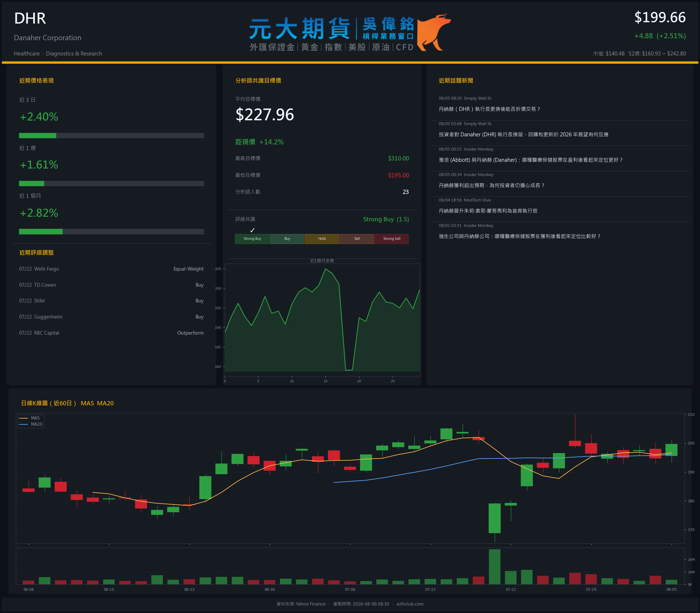Screen dimensions: 700x613
Task: Click the +2.82% one-month return
Action: point(39,213)
